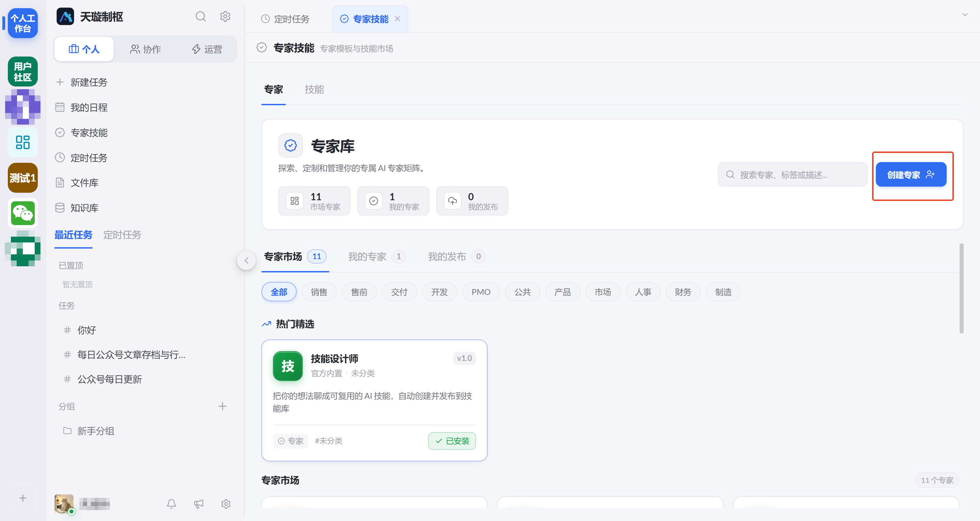Filter experts by 财务 category
This screenshot has height=521, width=980.
[683, 292]
